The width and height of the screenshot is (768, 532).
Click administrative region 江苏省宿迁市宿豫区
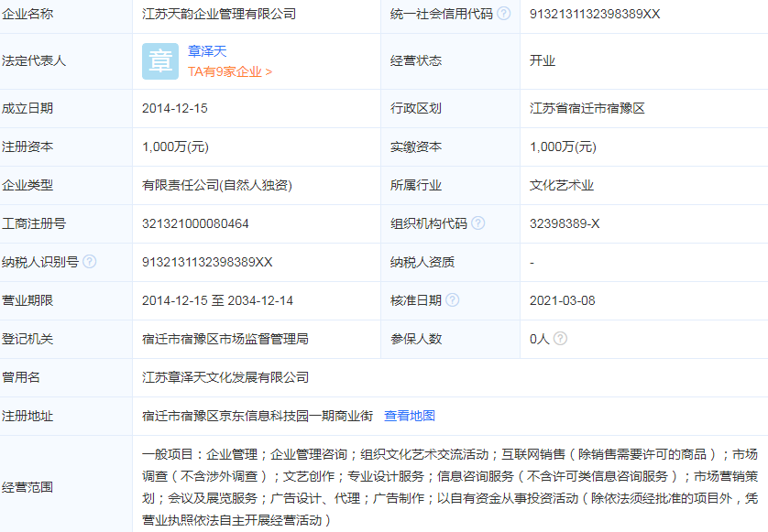[x=587, y=108]
